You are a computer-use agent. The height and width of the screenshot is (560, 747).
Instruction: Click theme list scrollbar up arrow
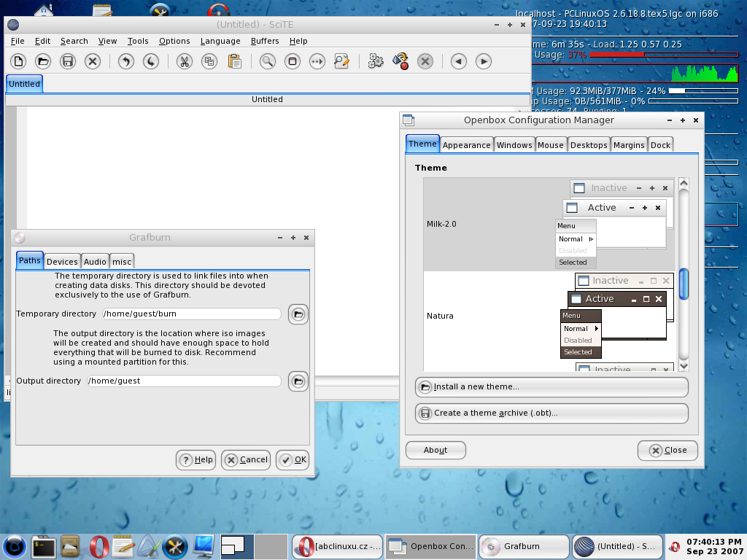[684, 183]
